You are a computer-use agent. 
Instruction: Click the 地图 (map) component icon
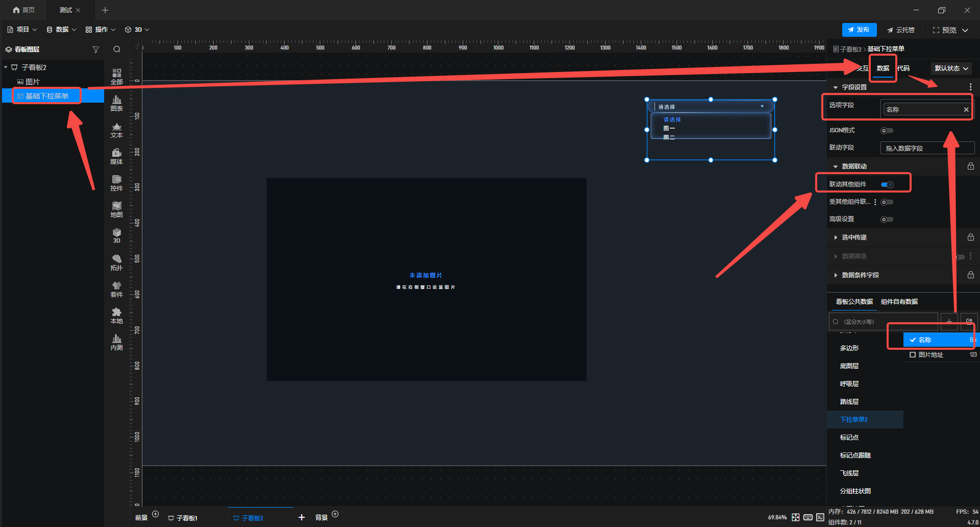click(x=116, y=209)
